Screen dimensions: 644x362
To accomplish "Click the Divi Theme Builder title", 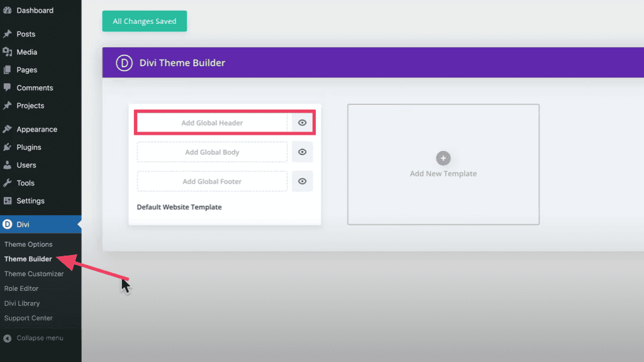I will tap(182, 63).
